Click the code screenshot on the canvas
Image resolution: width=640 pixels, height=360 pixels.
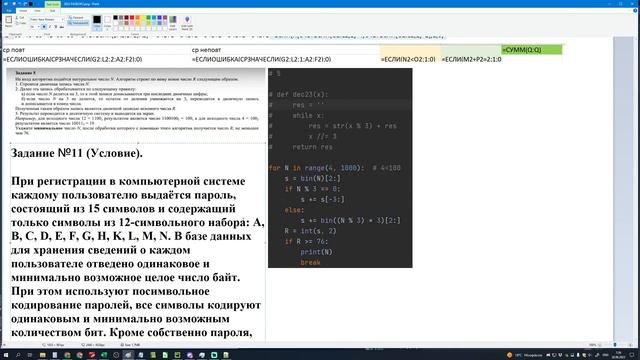pos(340,168)
